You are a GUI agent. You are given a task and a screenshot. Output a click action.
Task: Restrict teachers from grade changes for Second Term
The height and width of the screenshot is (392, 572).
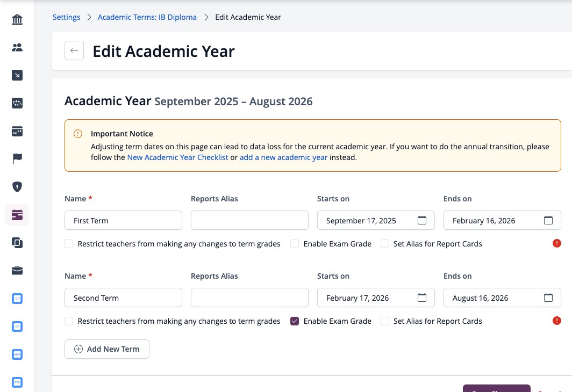[69, 321]
